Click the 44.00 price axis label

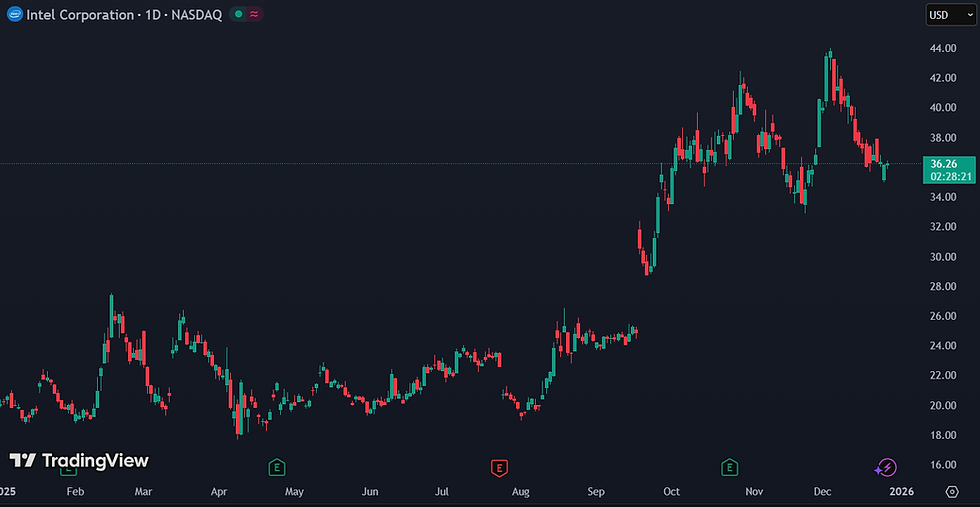tap(942, 48)
